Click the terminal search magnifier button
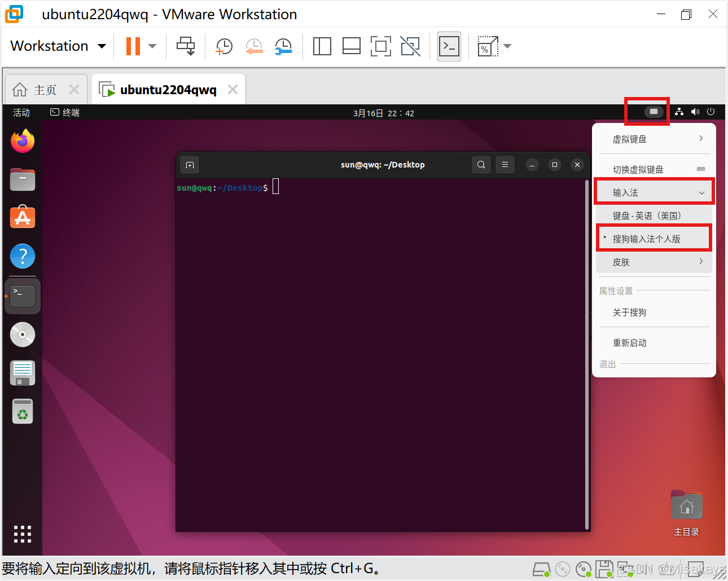The image size is (728, 581). tap(481, 165)
